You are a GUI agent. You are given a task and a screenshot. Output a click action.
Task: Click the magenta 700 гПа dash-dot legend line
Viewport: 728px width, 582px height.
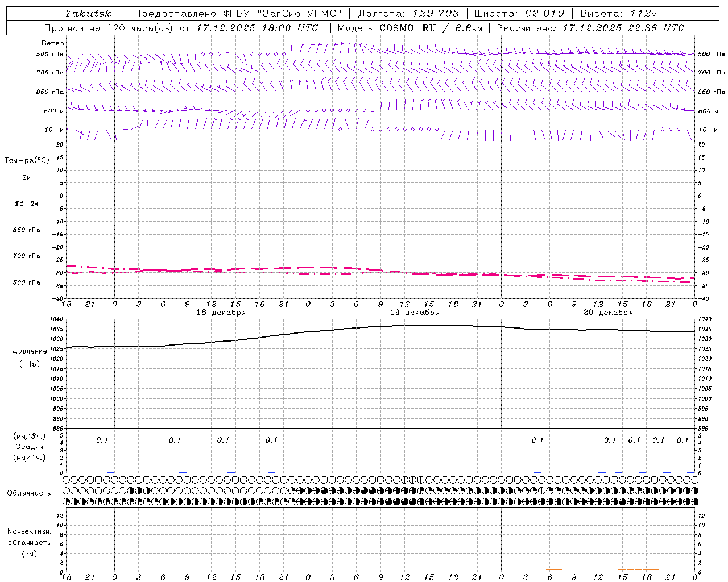click(x=25, y=263)
